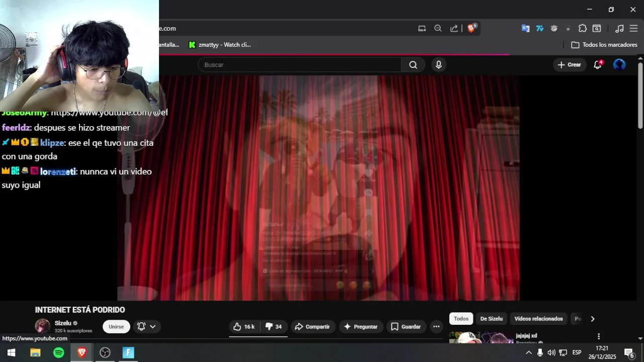The image size is (644, 362).
Task: Open YouTube notifications bell
Action: click(598, 65)
